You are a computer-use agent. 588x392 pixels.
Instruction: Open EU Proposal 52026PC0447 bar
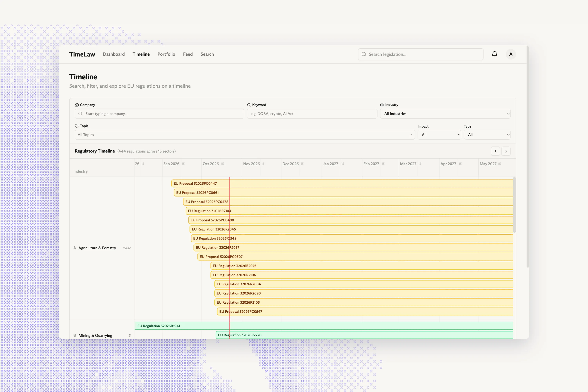tap(342, 183)
